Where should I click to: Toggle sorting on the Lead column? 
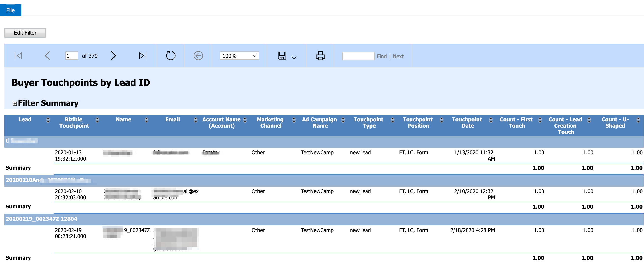pos(48,120)
